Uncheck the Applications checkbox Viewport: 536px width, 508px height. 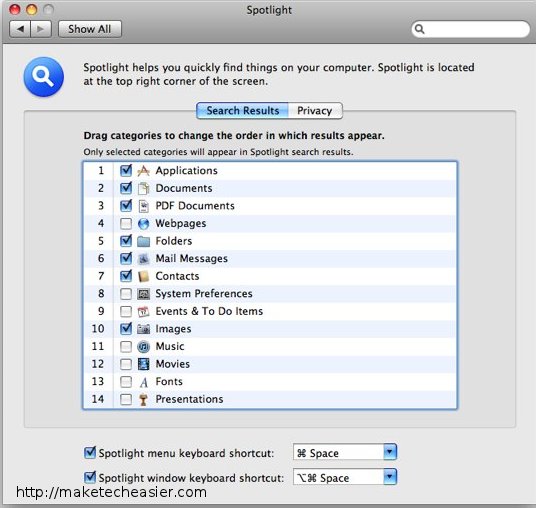126,170
